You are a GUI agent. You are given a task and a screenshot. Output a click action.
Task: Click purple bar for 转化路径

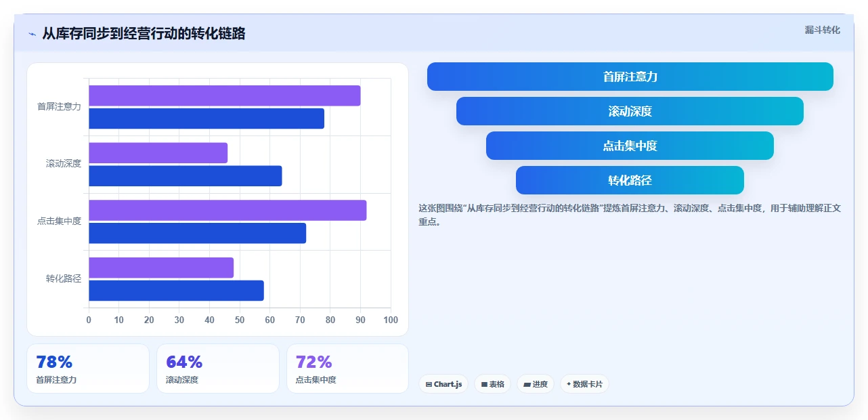pyautogui.click(x=161, y=268)
